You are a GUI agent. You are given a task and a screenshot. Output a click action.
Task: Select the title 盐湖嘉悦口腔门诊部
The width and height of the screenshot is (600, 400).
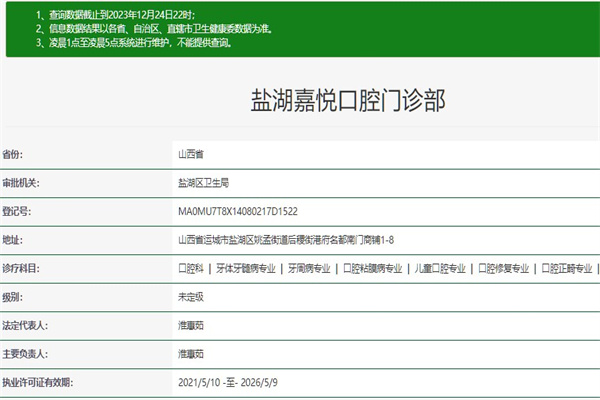348,100
